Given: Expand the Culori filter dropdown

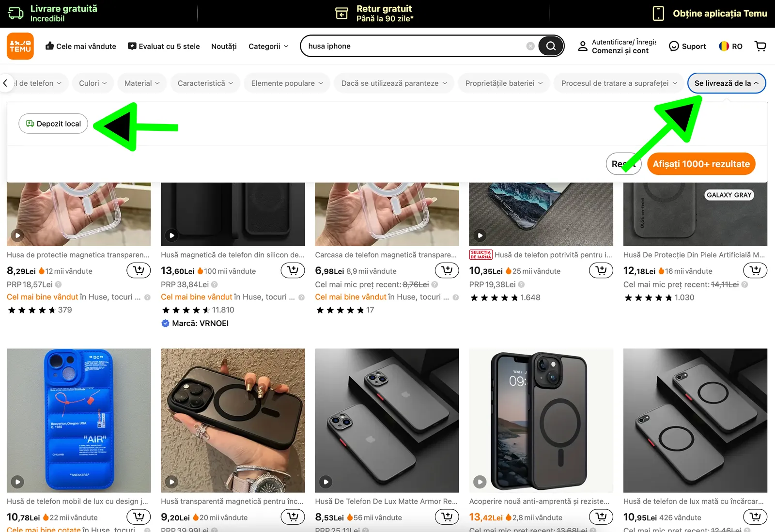Looking at the screenshot, I should 93,83.
